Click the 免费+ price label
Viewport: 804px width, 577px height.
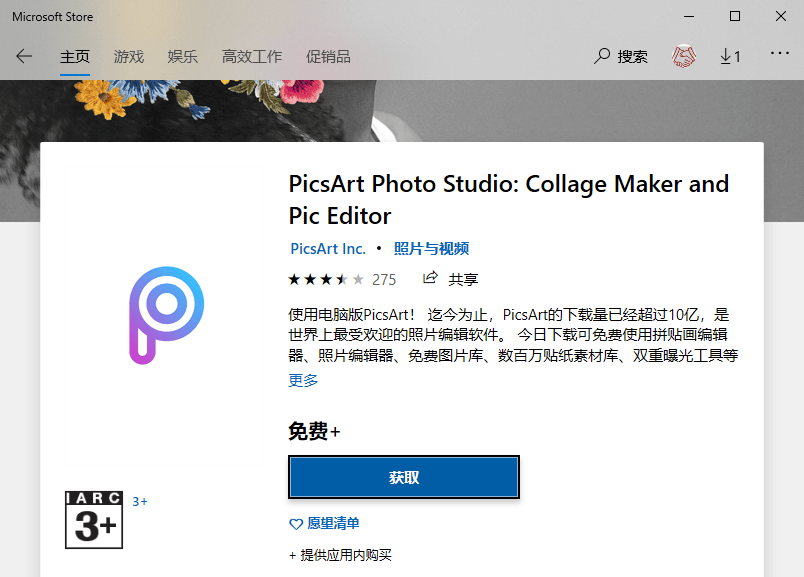click(x=314, y=431)
